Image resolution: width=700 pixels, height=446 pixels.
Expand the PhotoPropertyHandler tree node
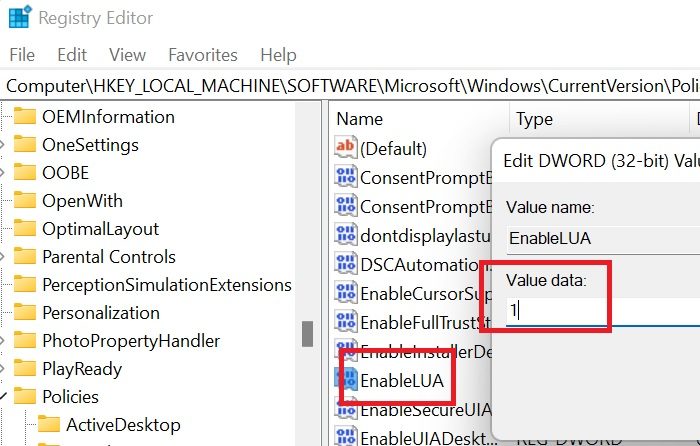pos(2,341)
